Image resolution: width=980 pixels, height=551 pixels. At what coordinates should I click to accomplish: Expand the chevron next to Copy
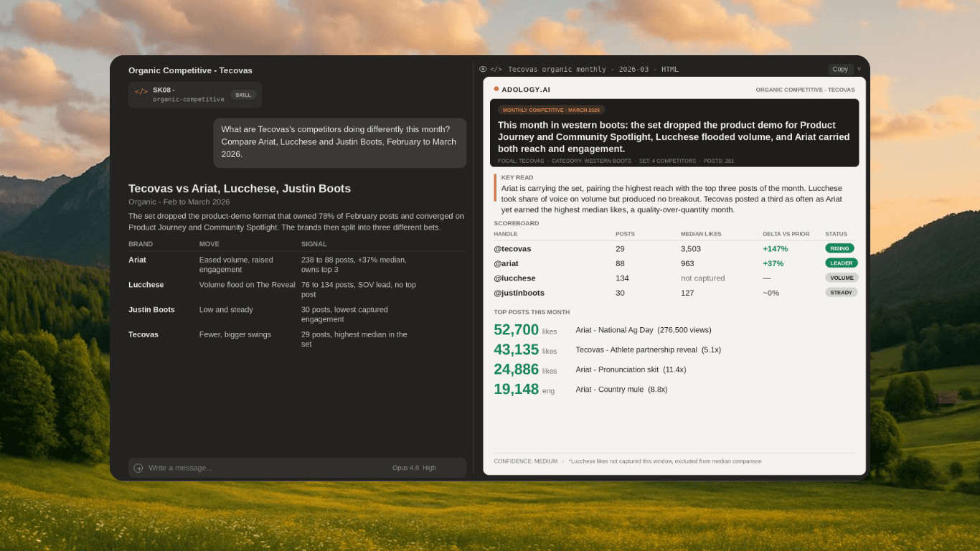click(x=859, y=69)
